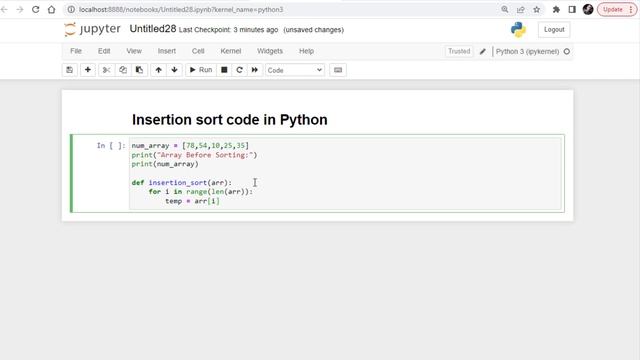The image size is (640, 360).
Task: Open the File menu
Action: [x=76, y=51]
